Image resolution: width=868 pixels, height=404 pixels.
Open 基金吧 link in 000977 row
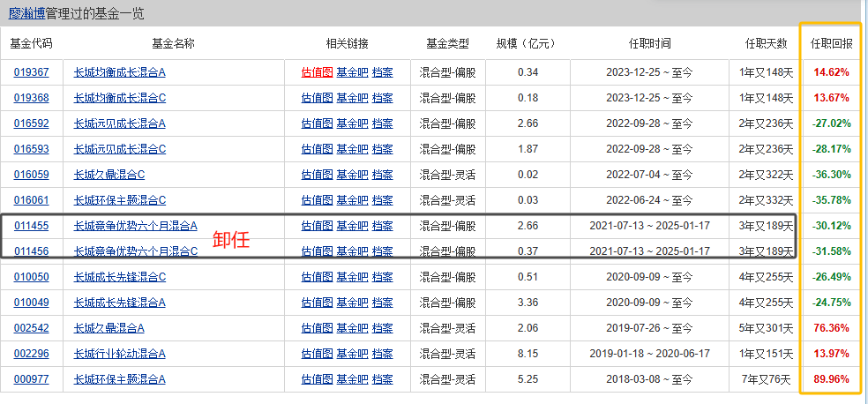click(x=352, y=379)
